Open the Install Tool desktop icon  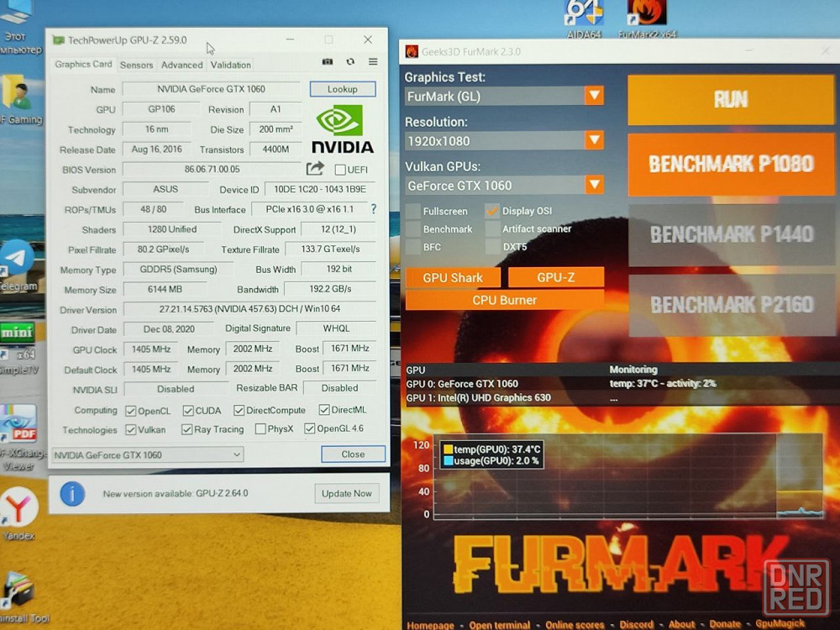point(22,597)
